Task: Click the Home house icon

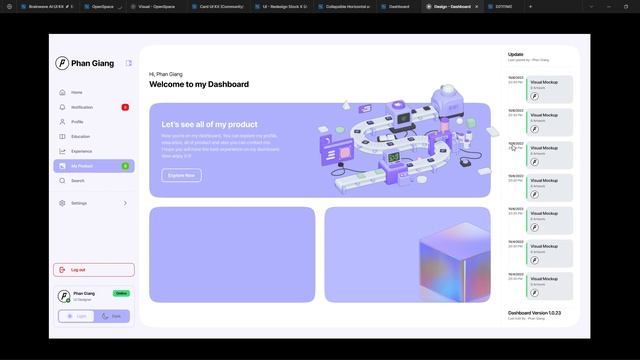Action: (62, 92)
